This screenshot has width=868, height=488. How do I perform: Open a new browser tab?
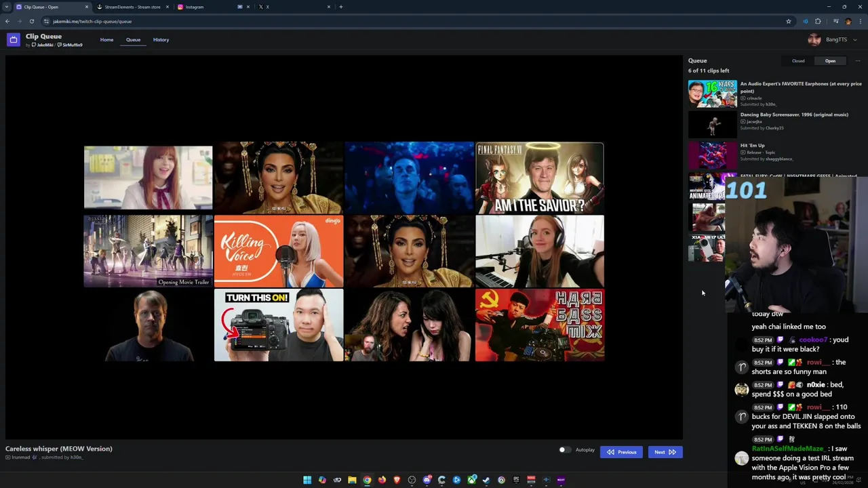[x=340, y=7]
